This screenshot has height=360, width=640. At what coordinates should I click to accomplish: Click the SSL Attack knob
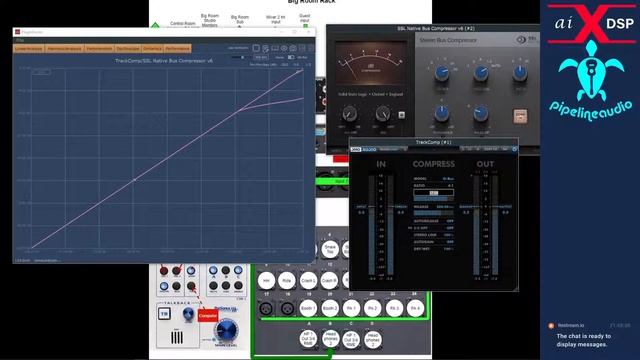(x=442, y=73)
